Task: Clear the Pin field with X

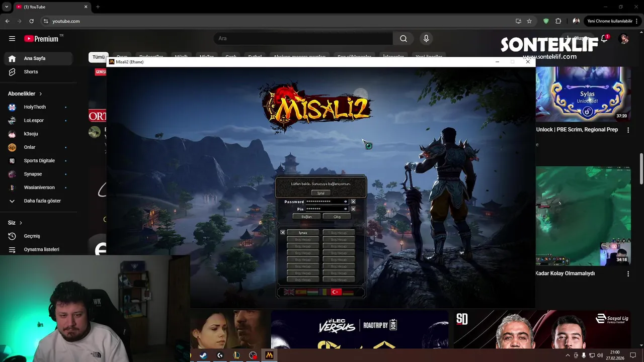Action: (x=353, y=209)
